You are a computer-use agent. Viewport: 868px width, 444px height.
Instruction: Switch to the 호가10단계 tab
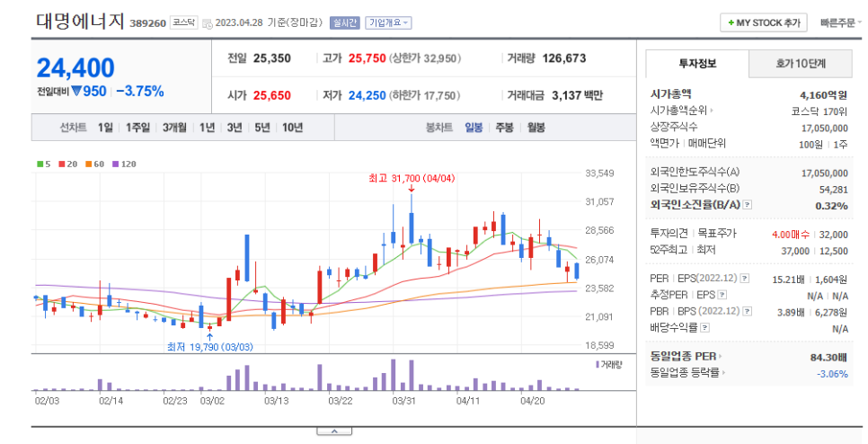[x=801, y=63]
